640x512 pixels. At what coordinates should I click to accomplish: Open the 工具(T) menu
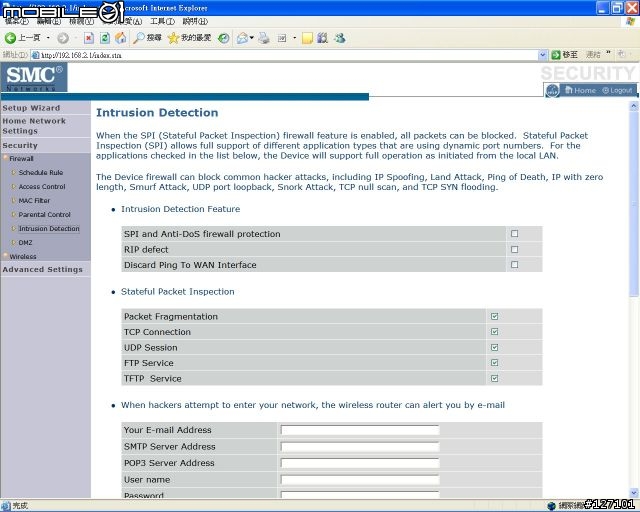(162, 21)
